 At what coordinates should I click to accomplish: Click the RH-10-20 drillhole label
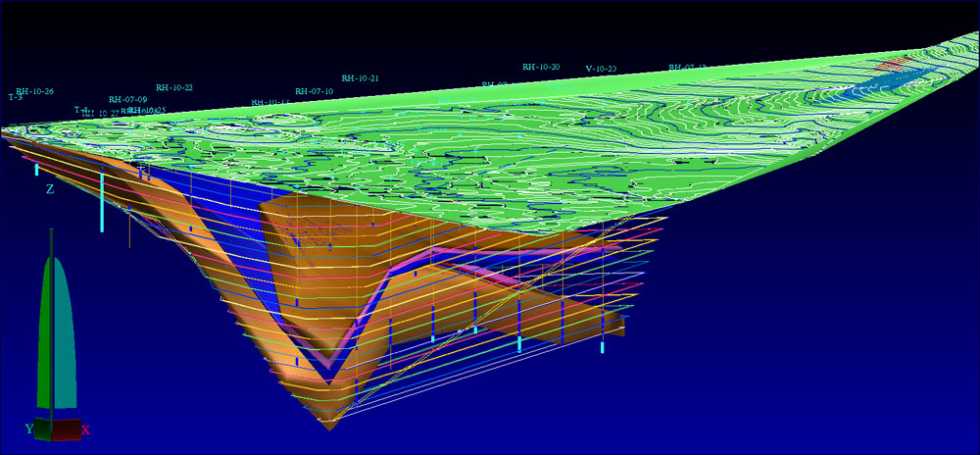540,67
